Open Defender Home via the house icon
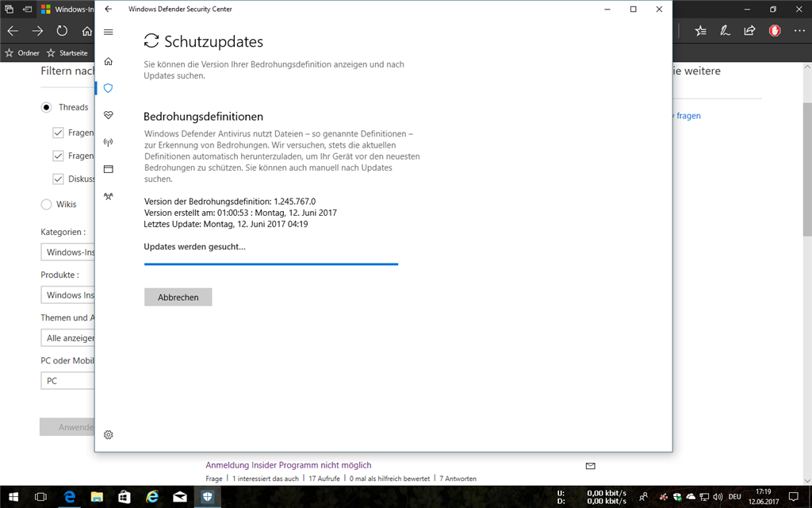Image resolution: width=812 pixels, height=508 pixels. tap(108, 61)
